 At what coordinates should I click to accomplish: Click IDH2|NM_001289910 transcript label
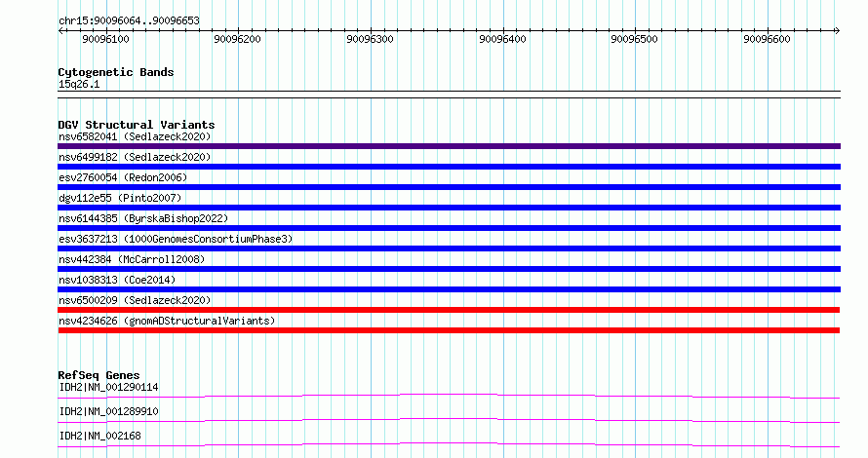108,411
